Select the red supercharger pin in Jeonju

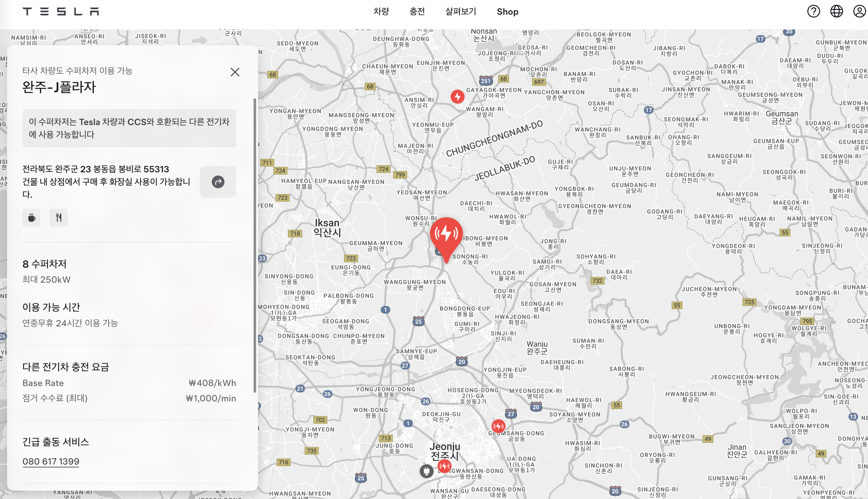[445, 466]
